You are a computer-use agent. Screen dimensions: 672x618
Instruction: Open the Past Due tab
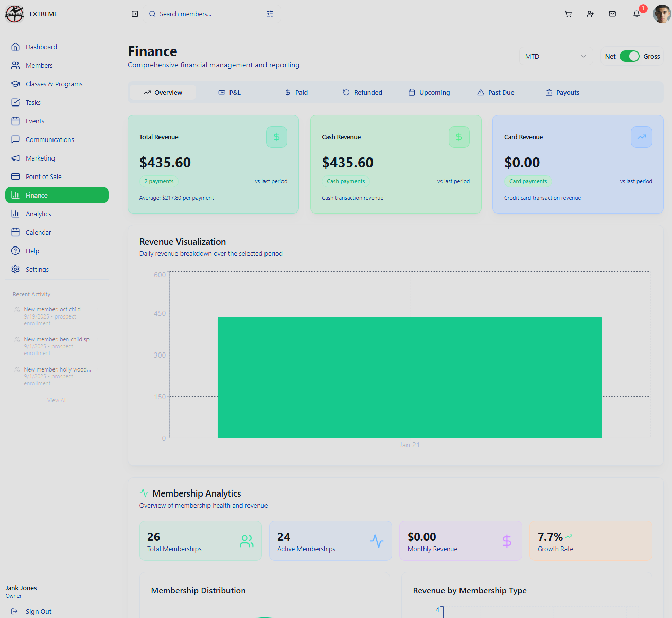[496, 93]
